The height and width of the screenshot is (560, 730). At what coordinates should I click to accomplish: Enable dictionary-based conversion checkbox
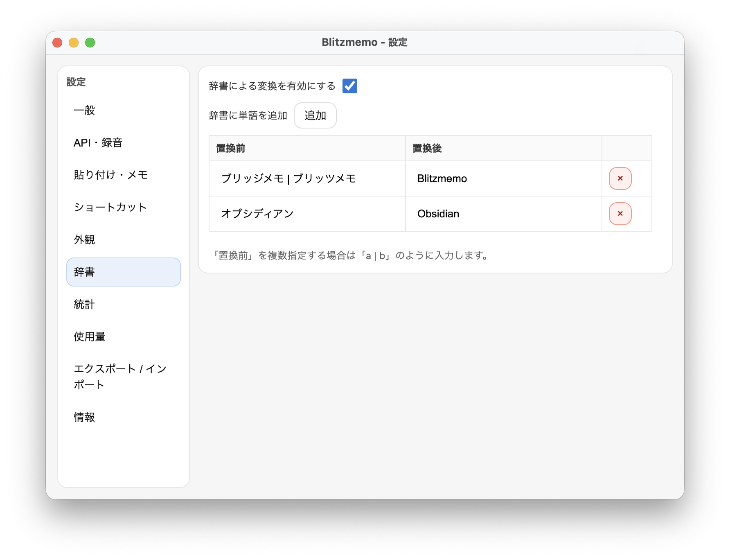click(x=350, y=86)
